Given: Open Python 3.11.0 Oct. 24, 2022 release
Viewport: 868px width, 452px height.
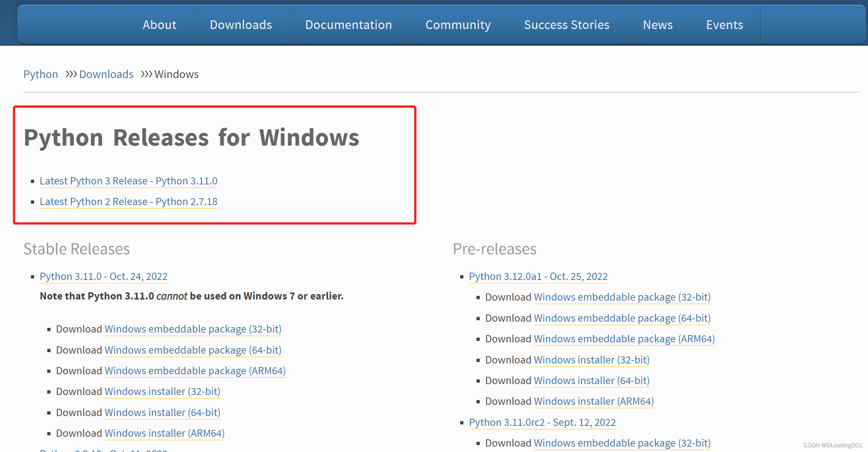Looking at the screenshot, I should point(104,276).
